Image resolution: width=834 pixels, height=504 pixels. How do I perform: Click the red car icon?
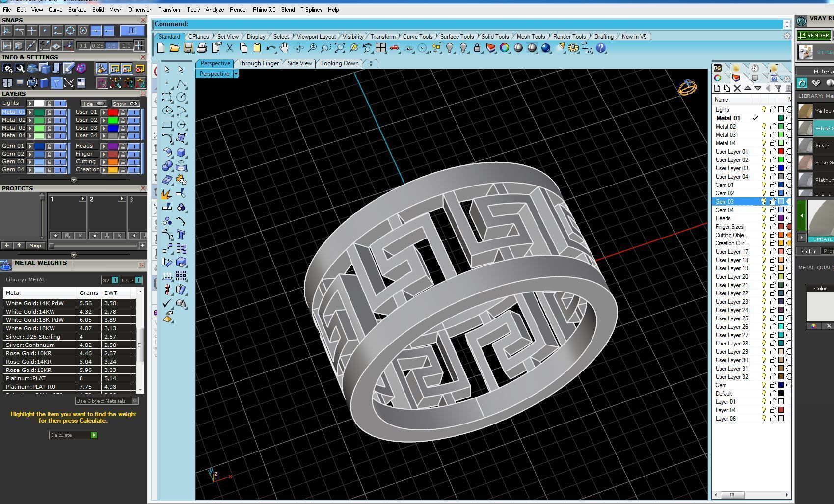click(x=394, y=48)
